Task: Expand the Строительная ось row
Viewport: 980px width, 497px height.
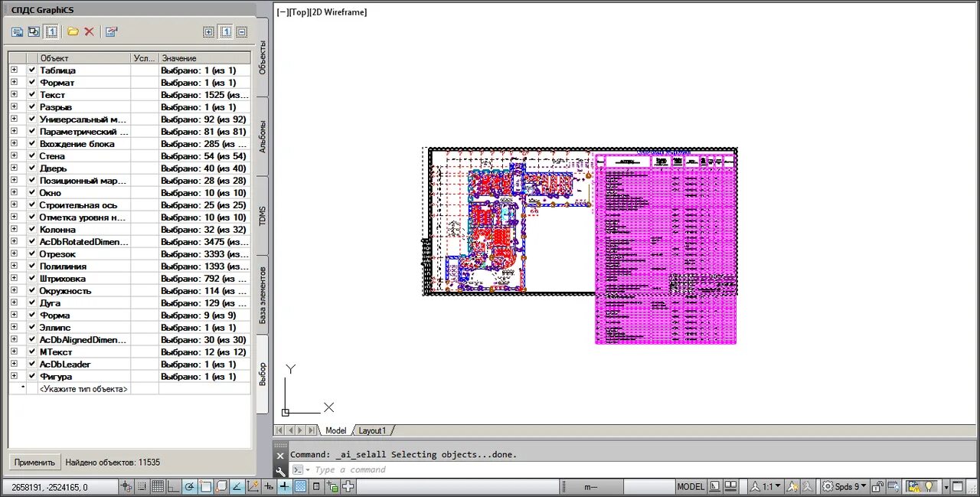Action: point(14,205)
